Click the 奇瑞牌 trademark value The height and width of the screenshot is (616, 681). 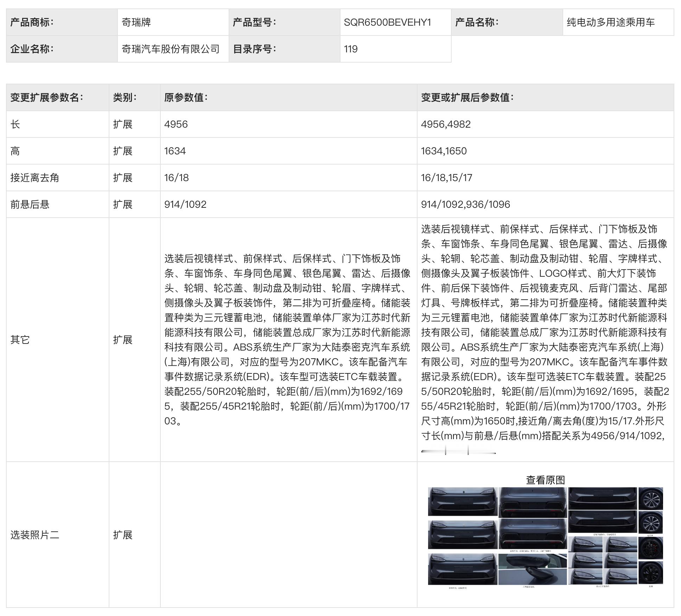[x=136, y=22]
